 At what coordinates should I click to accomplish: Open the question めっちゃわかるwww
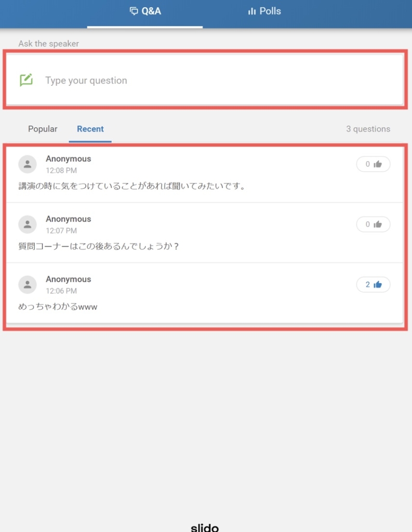[58, 307]
